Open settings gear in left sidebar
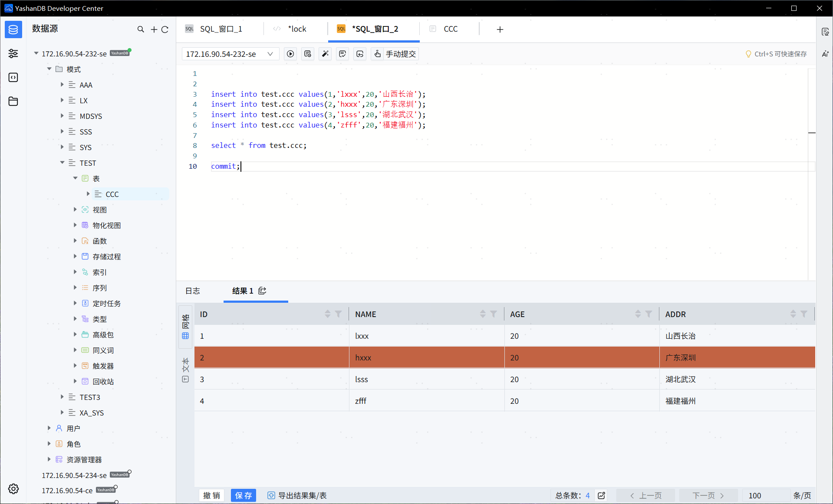This screenshot has height=504, width=833. coord(13,489)
